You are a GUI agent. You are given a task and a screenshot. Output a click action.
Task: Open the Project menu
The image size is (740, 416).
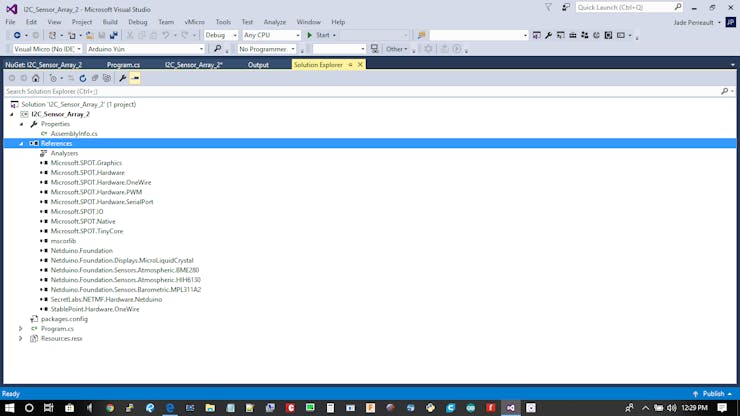pyautogui.click(x=82, y=22)
